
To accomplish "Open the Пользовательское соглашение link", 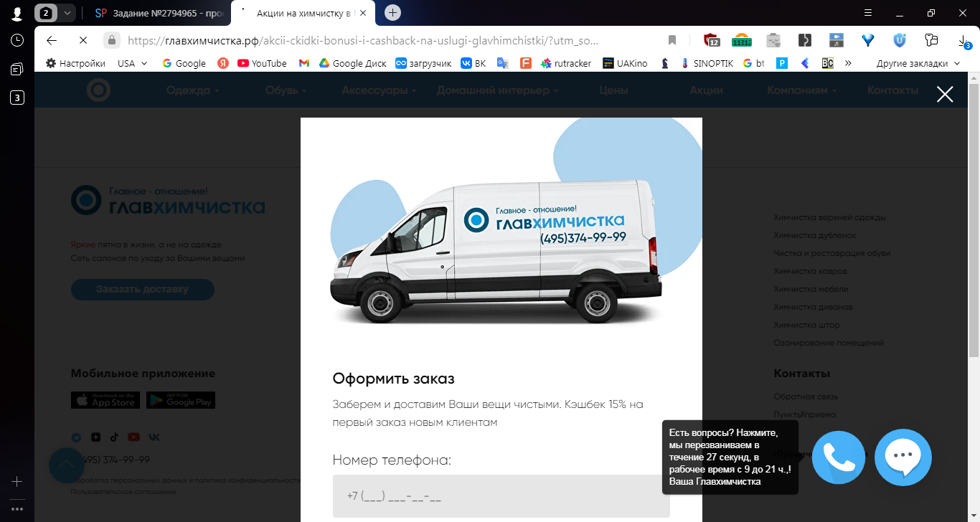I will tap(123, 492).
